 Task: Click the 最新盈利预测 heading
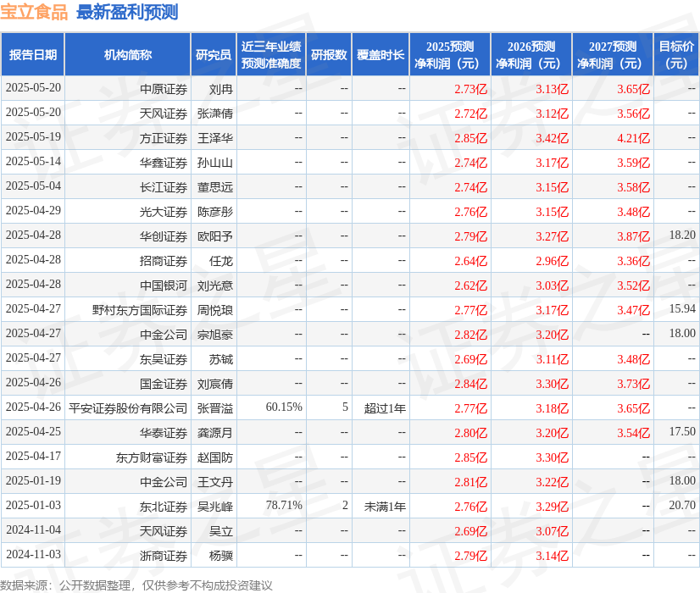point(127,12)
